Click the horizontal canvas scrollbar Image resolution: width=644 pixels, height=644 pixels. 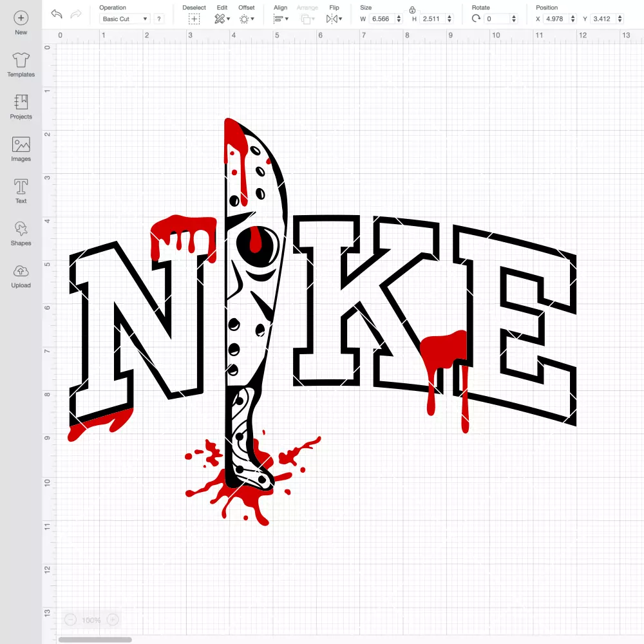95,639
